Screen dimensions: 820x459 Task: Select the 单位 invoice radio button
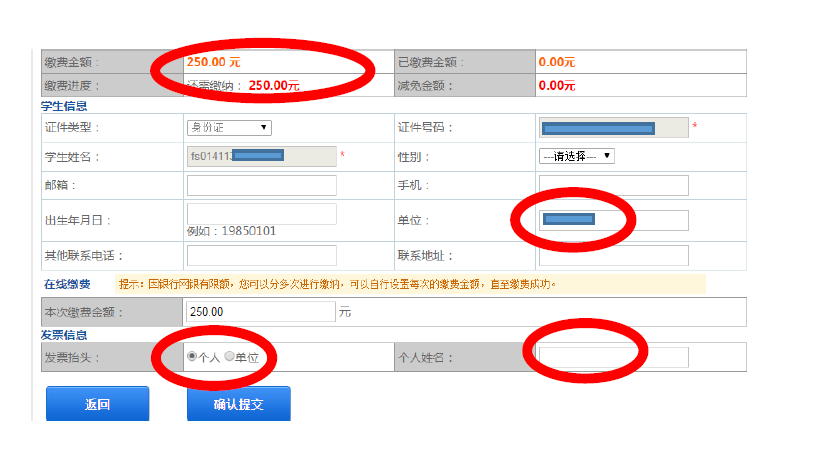229,356
